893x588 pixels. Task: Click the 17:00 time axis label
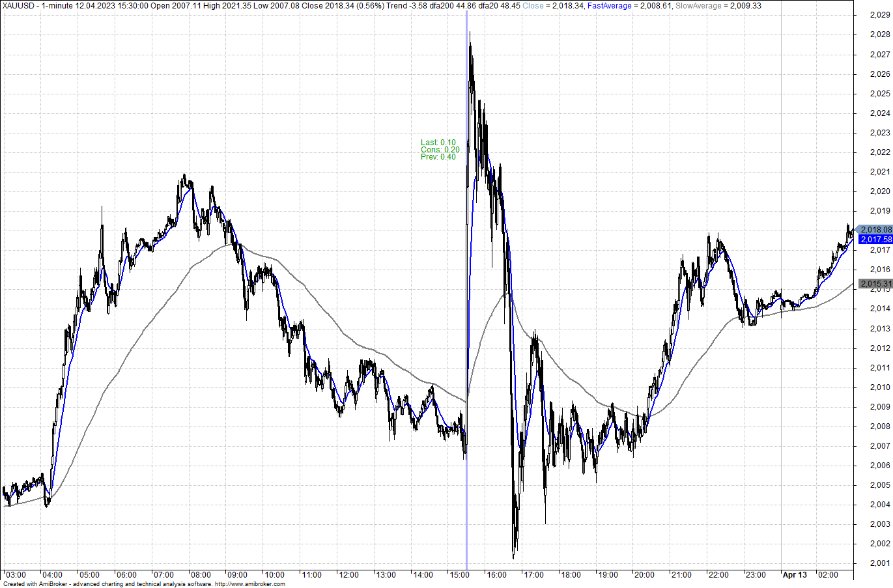pos(533,575)
